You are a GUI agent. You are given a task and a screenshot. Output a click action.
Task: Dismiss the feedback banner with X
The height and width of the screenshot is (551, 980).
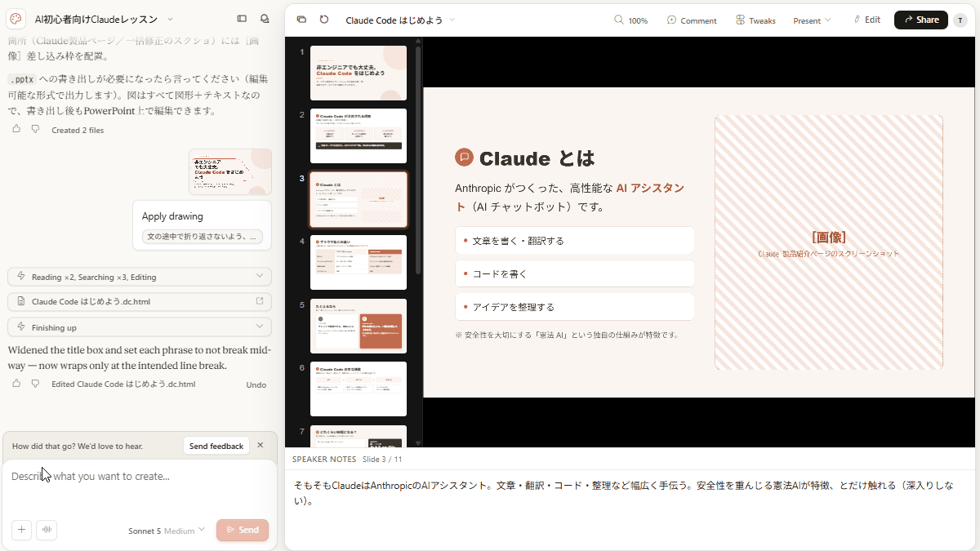click(261, 445)
